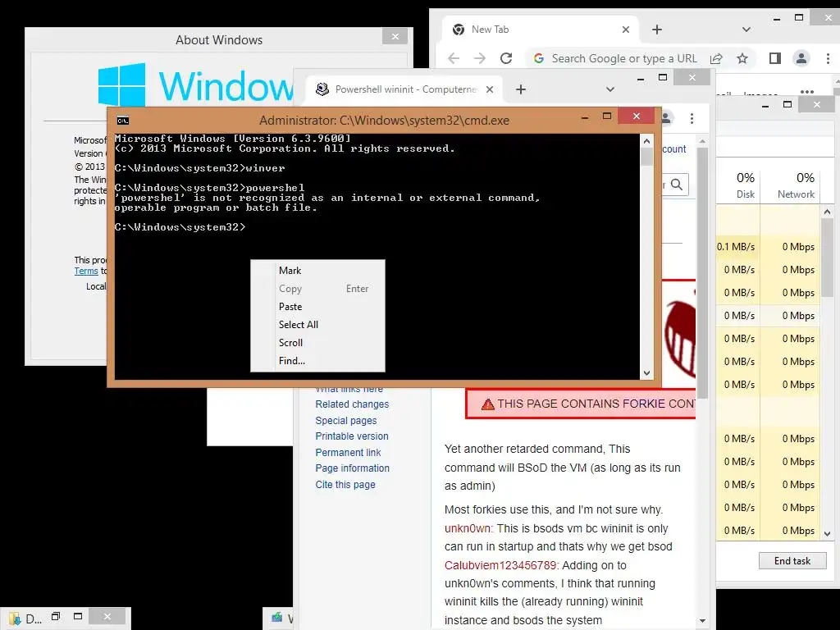Click Task Manager scrollbar down arrow

(827, 533)
